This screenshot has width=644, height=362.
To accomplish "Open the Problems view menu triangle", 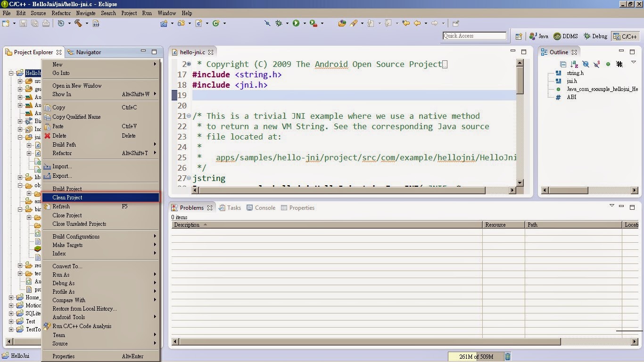I will (x=612, y=206).
